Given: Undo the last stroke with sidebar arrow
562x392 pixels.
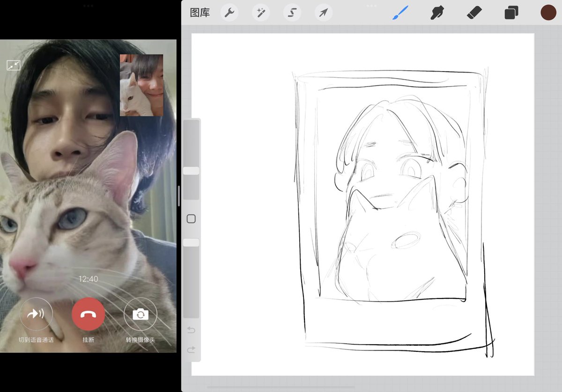Looking at the screenshot, I should pyautogui.click(x=191, y=330).
